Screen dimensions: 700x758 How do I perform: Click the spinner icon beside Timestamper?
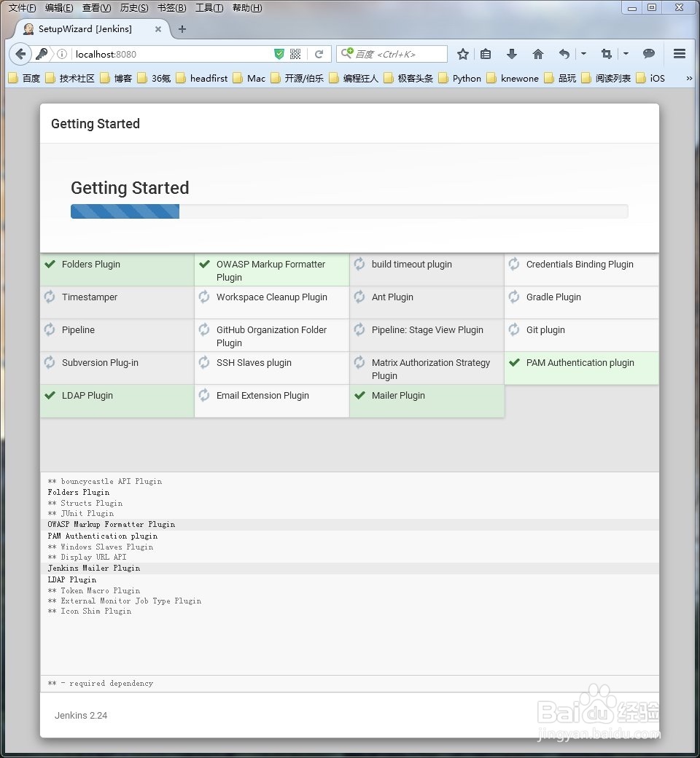pyautogui.click(x=50, y=297)
